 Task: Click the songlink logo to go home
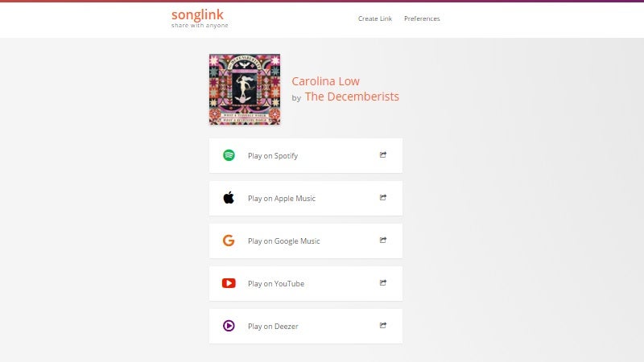point(200,19)
